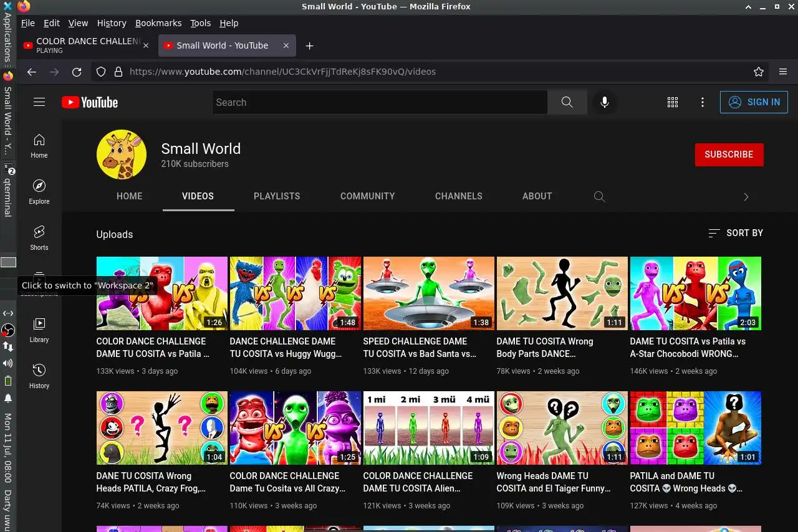Open YouTube apps grid icon
Image resolution: width=798 pixels, height=532 pixels.
tap(673, 102)
